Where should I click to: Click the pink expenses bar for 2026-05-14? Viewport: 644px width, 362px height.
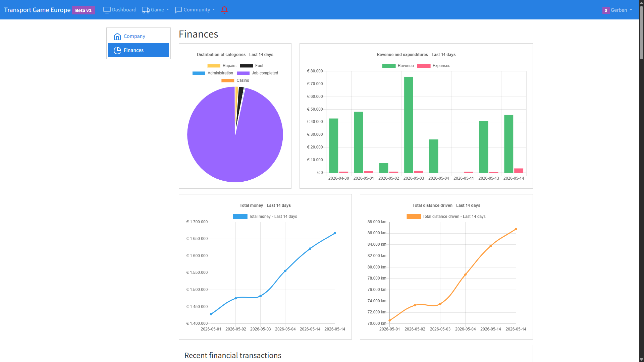click(x=519, y=171)
